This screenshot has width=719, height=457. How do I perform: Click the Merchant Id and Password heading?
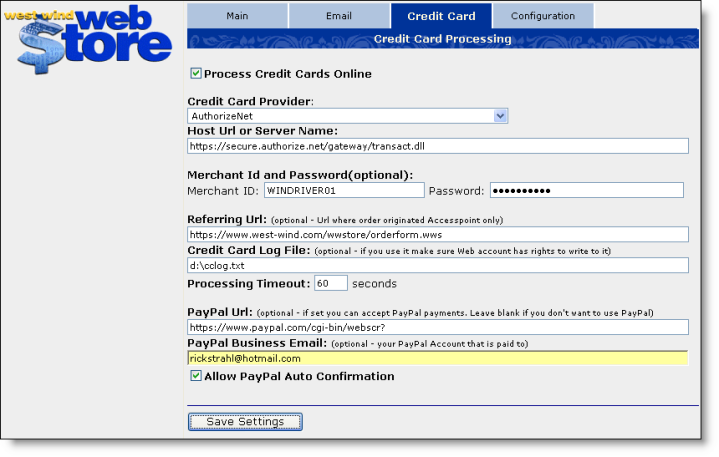(x=300, y=175)
